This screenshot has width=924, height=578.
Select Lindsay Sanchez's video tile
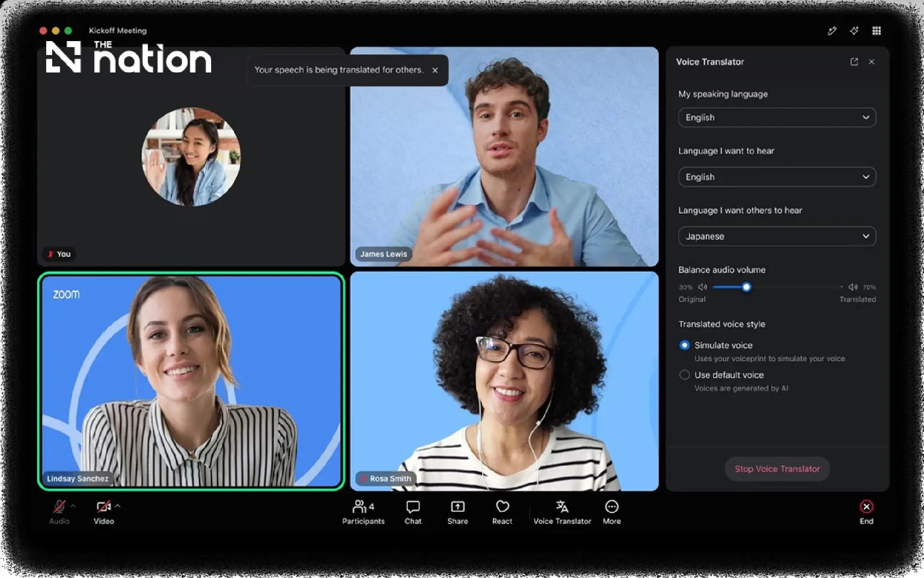click(x=191, y=381)
